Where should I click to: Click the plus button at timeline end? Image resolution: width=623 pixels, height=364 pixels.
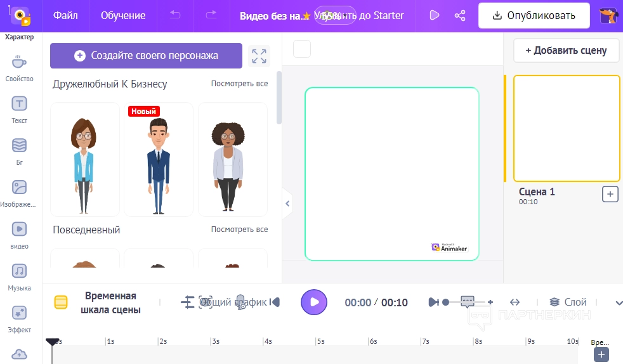point(601,354)
